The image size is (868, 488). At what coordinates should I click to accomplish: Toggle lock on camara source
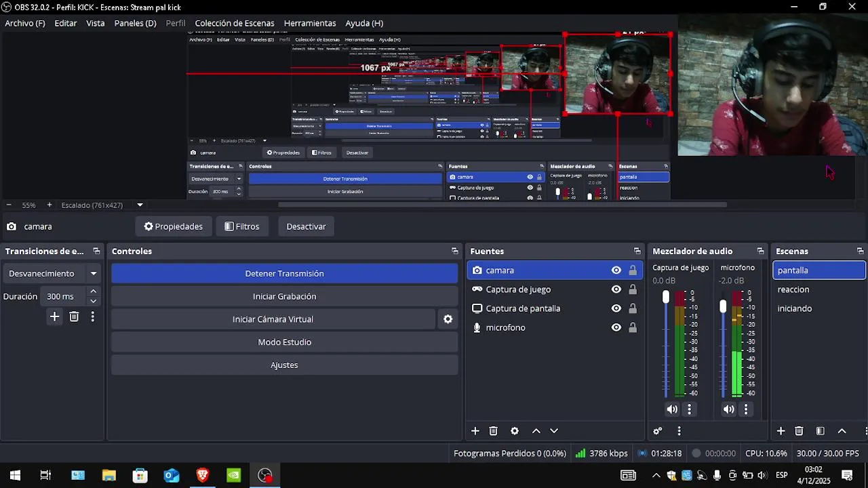coord(633,270)
